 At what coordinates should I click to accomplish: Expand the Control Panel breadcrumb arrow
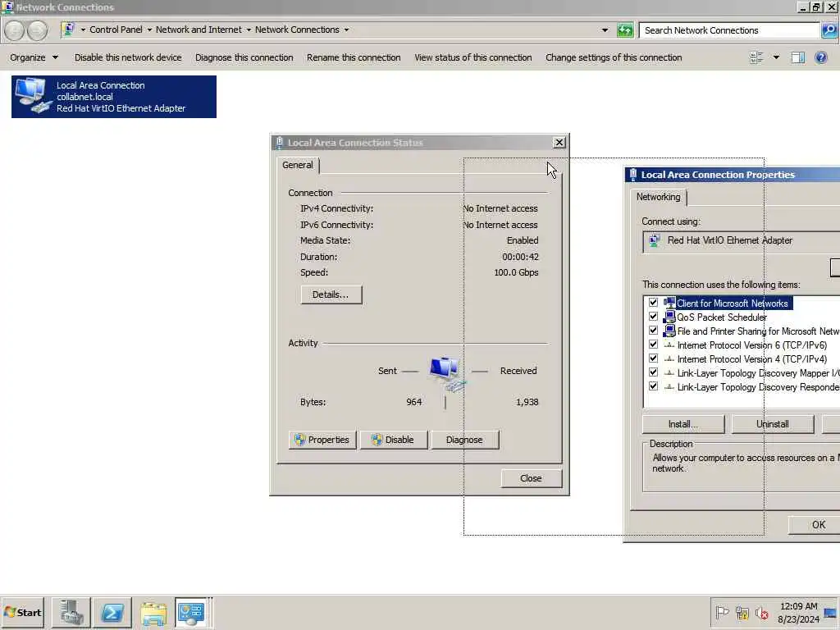149,30
